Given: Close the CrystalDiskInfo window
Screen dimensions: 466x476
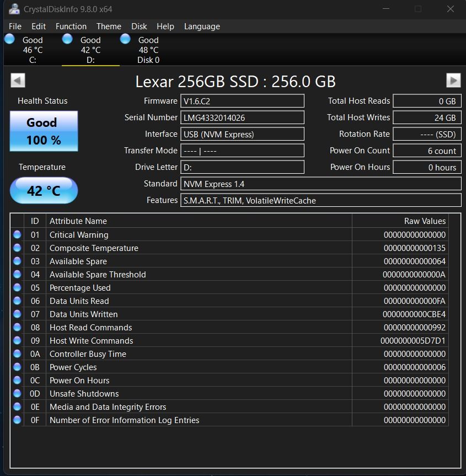Looking at the screenshot, I should coord(451,9).
